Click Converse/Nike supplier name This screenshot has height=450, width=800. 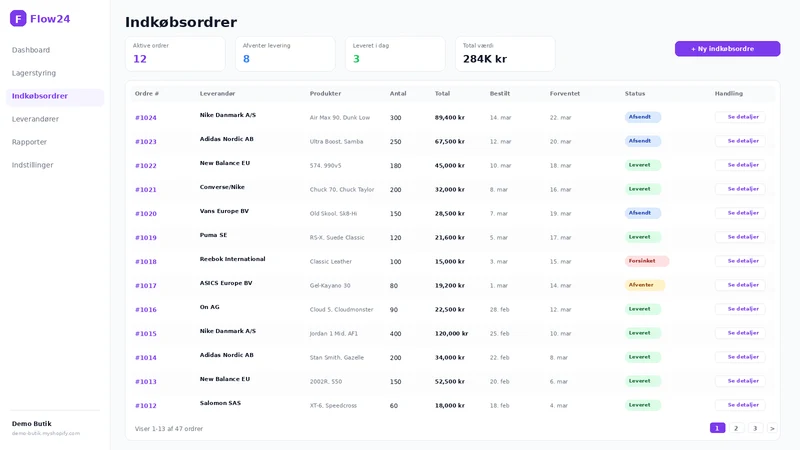222,187
